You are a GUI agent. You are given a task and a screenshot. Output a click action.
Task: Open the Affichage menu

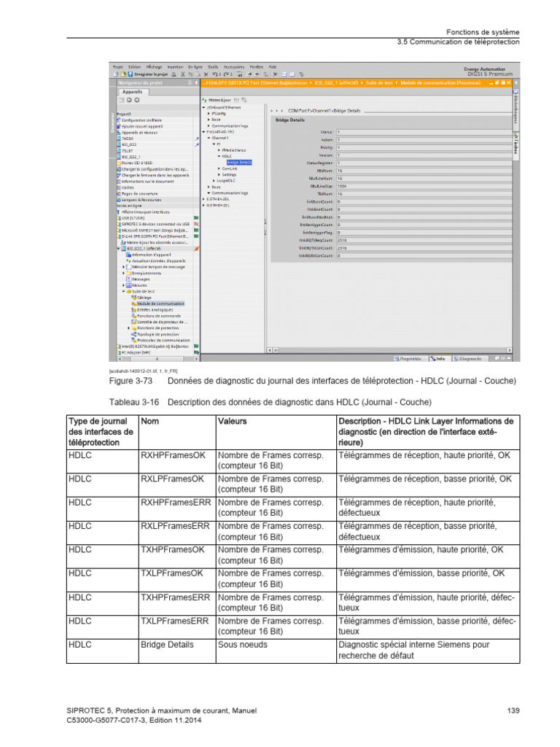154,66
